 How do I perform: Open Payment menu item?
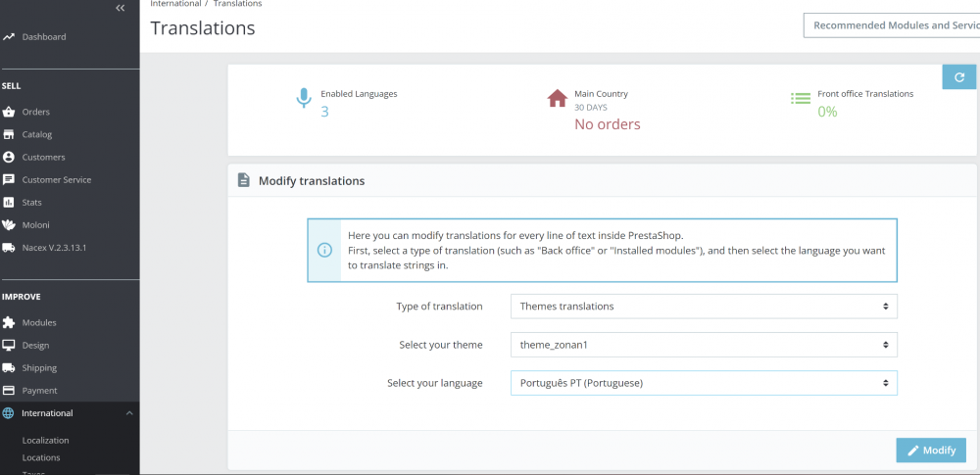pyautogui.click(x=39, y=390)
